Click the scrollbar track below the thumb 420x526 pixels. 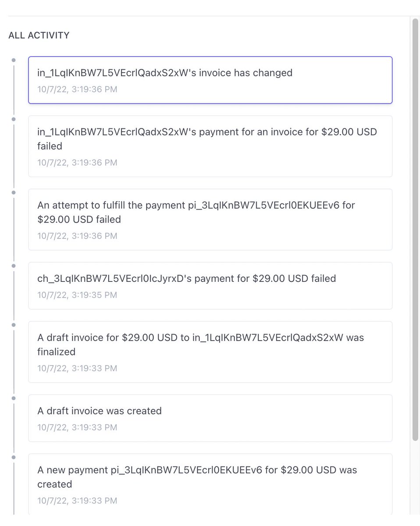tap(416, 478)
